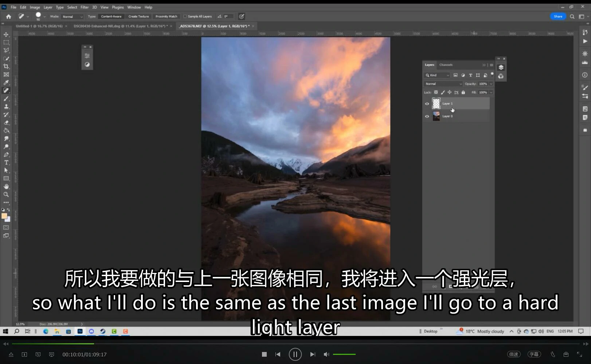Select the Rectangular Marquee tool
This screenshot has width=591, height=364.
(6, 42)
